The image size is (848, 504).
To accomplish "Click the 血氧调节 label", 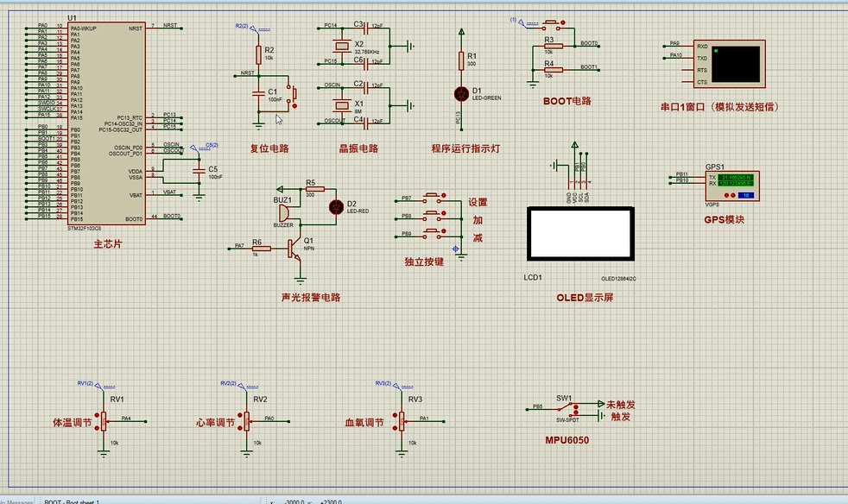I will pyautogui.click(x=364, y=422).
